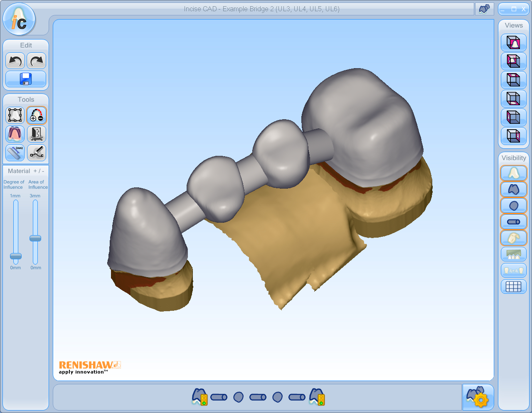Select the first abutment in bottom bar
The height and width of the screenshot is (413, 532).
199,397
